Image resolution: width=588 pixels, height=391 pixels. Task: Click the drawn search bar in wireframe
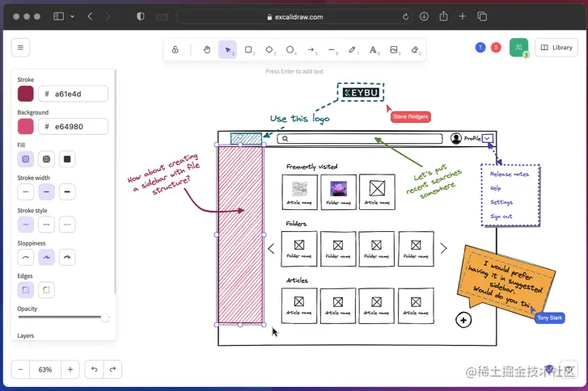[360, 139]
